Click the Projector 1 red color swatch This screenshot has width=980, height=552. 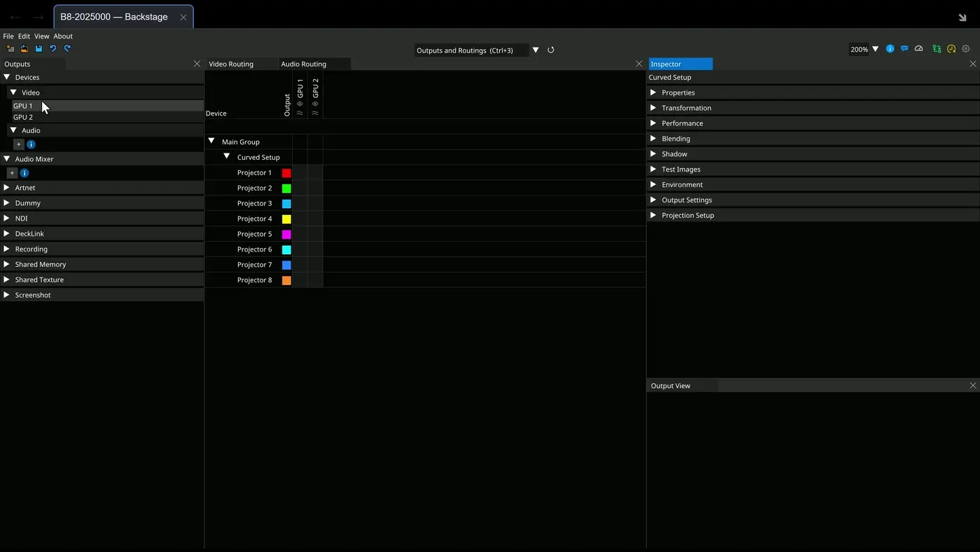pyautogui.click(x=286, y=173)
